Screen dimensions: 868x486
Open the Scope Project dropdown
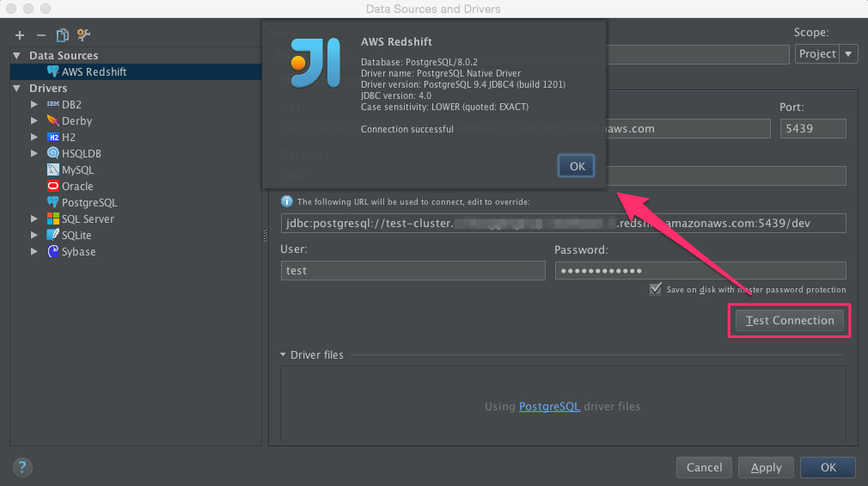(827, 53)
